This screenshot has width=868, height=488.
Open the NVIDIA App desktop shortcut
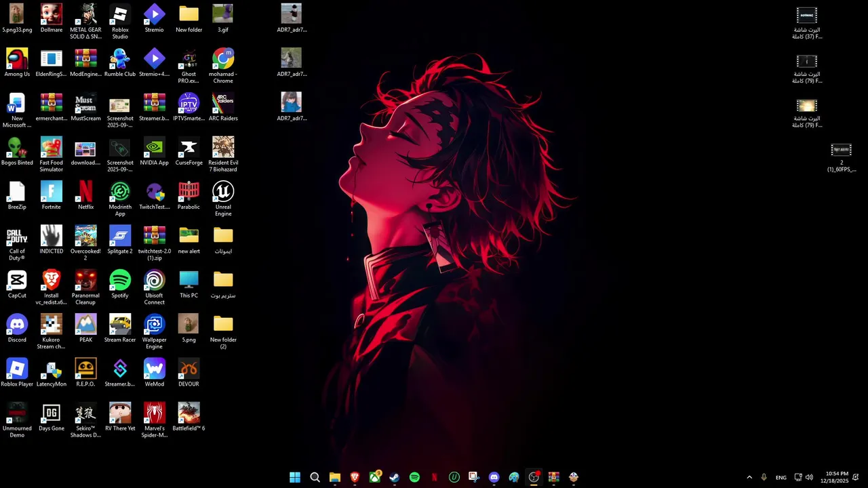[154, 151]
